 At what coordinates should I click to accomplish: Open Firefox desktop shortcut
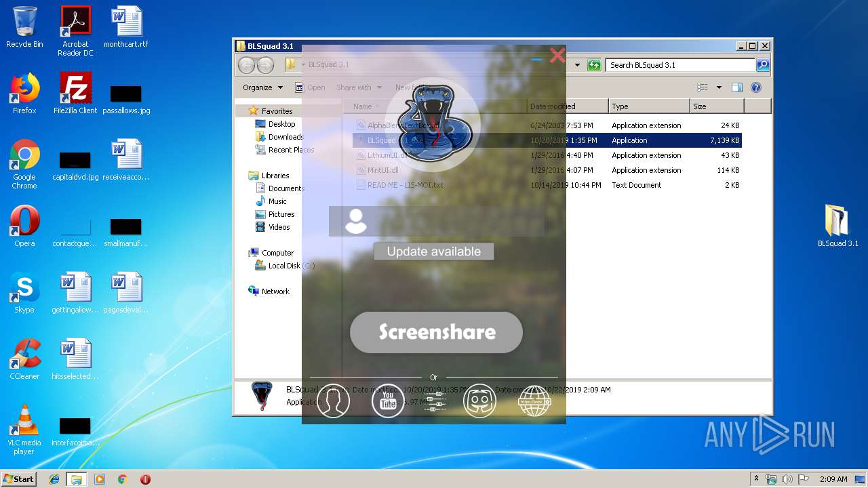click(24, 94)
